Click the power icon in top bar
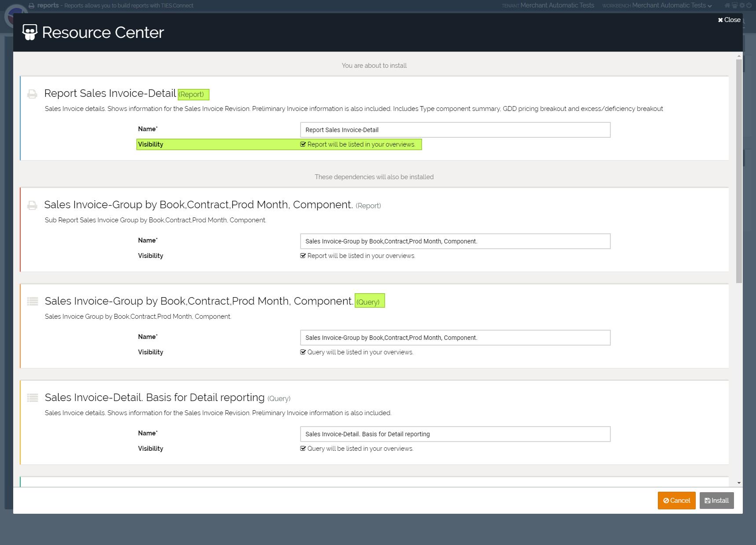This screenshot has height=545, width=756. (749, 5)
